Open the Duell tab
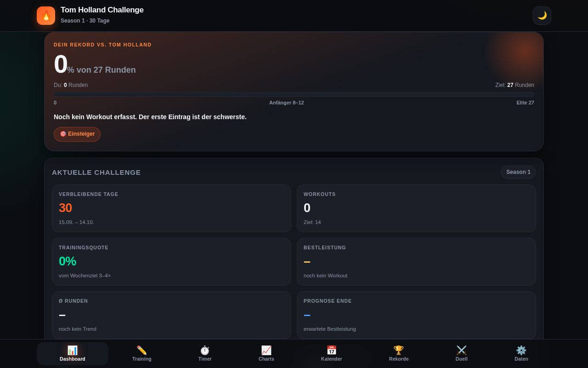 (462, 354)
